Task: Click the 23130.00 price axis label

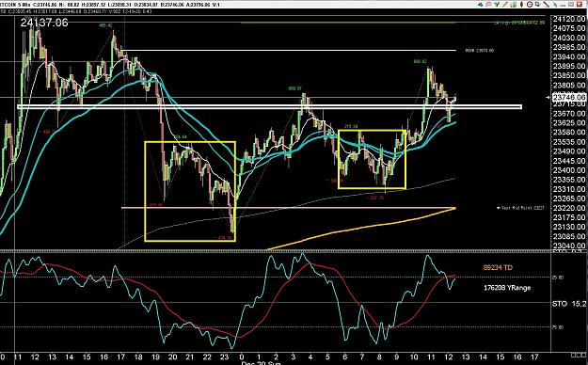Action: click(569, 227)
